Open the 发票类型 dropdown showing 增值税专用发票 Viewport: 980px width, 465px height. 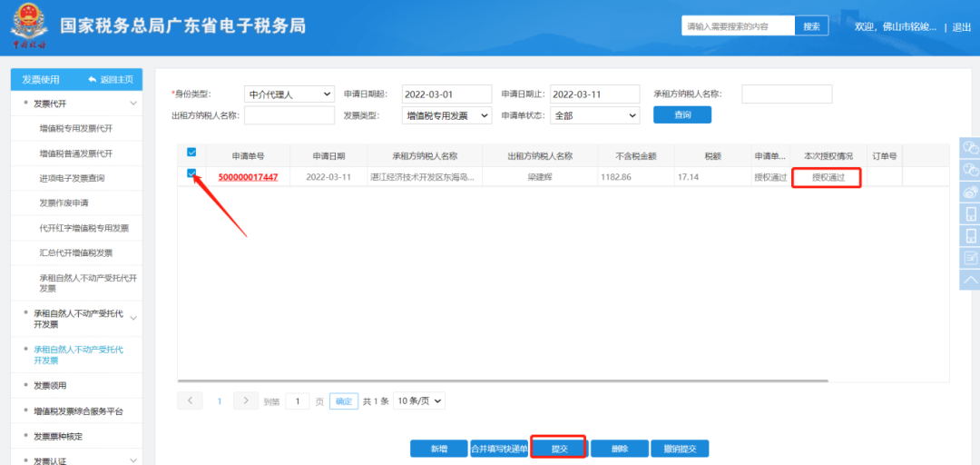pos(446,115)
